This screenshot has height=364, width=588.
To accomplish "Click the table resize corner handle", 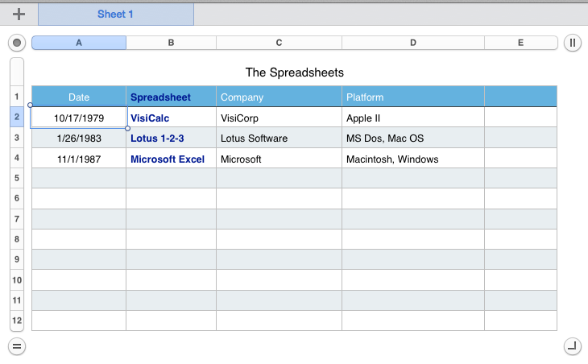I will (572, 346).
